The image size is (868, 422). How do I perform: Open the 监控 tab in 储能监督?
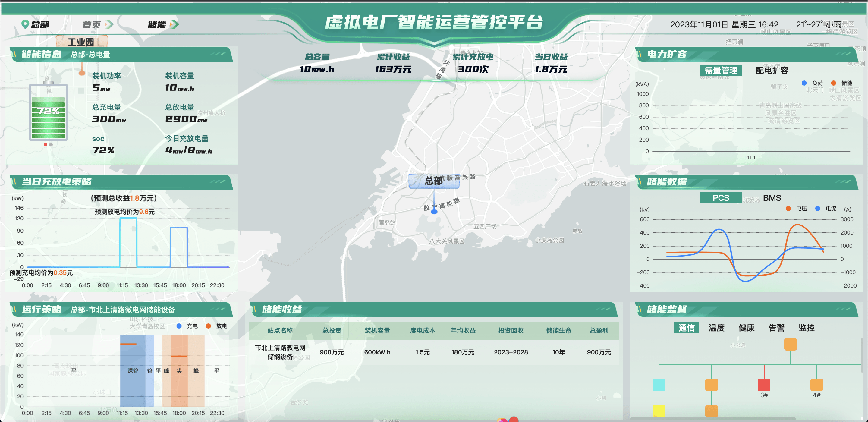coord(806,328)
